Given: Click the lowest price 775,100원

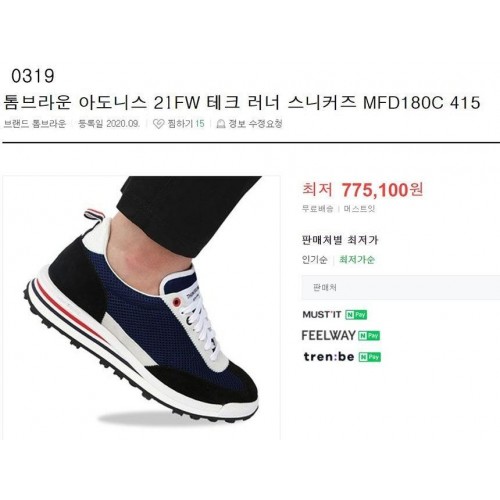Looking at the screenshot, I should click(382, 190).
